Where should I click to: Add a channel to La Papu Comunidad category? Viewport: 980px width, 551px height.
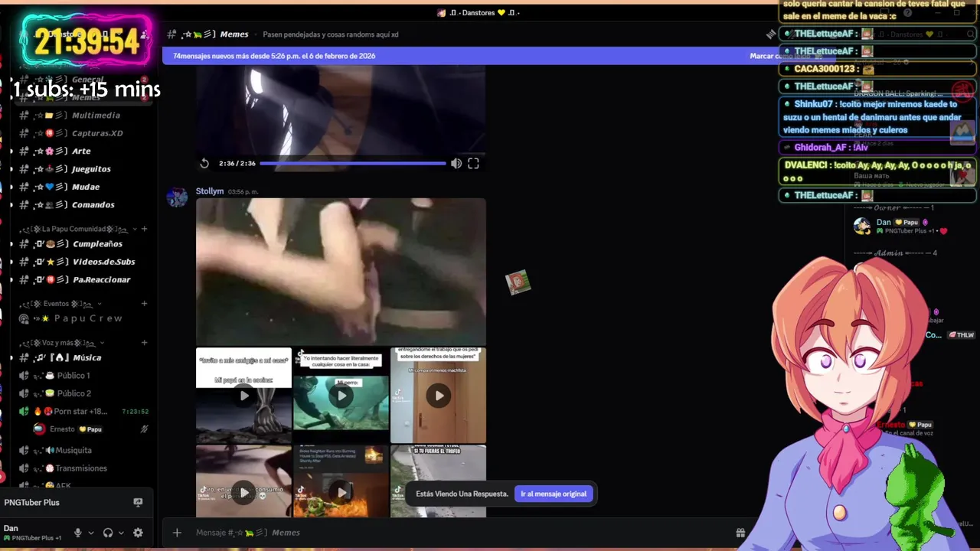[x=144, y=229]
